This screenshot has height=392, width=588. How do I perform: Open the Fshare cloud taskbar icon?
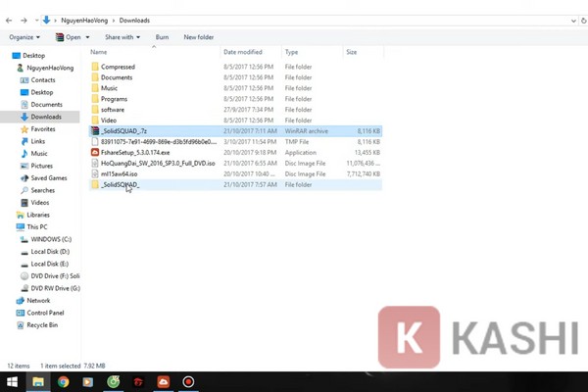click(164, 382)
